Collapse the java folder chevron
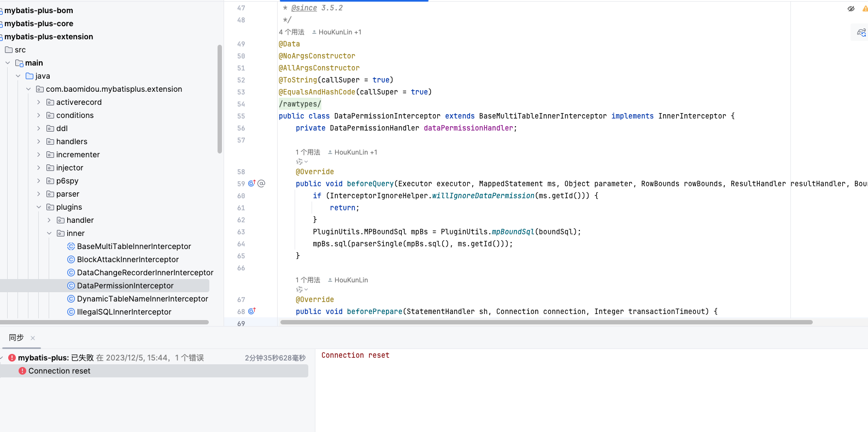Image resolution: width=868 pixels, height=432 pixels. [x=18, y=76]
